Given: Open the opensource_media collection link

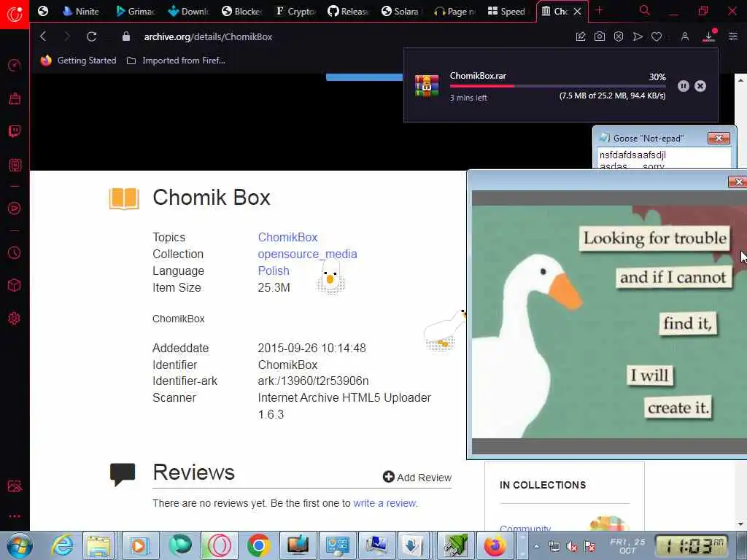Looking at the screenshot, I should [x=307, y=254].
